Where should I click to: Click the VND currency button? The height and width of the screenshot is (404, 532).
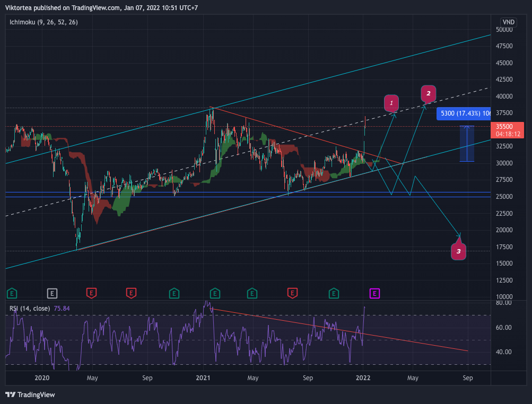tap(508, 22)
